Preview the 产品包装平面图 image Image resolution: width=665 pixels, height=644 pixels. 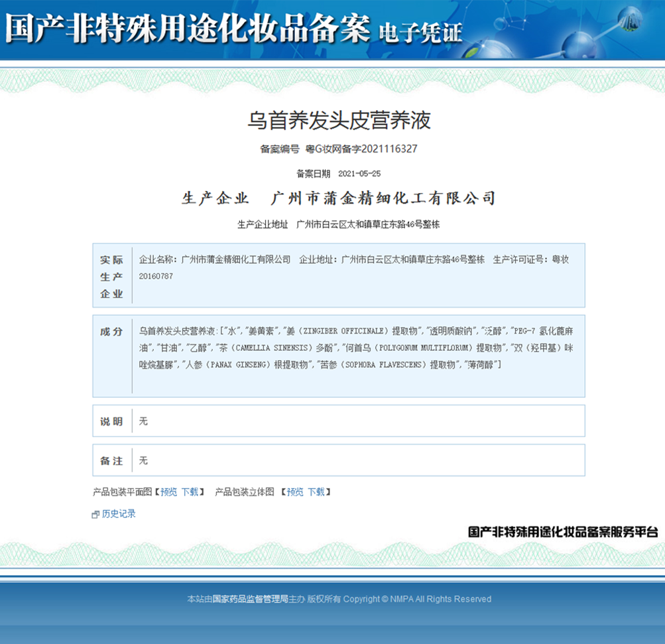tap(168, 491)
